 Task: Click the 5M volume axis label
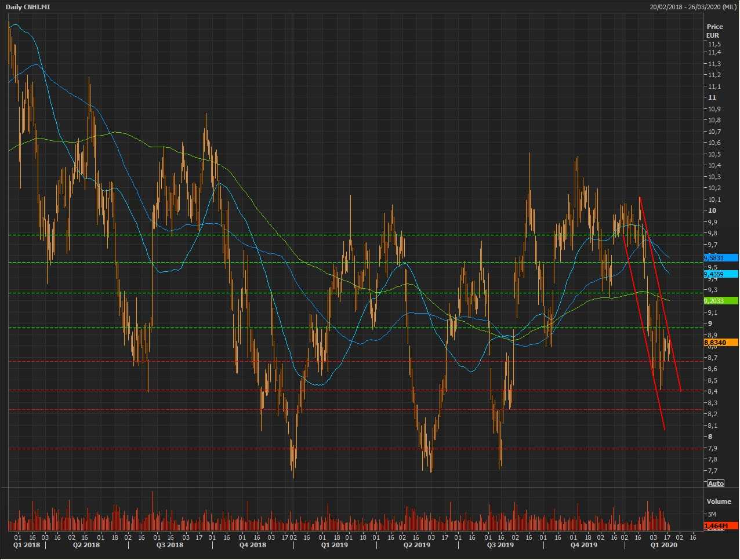point(711,514)
